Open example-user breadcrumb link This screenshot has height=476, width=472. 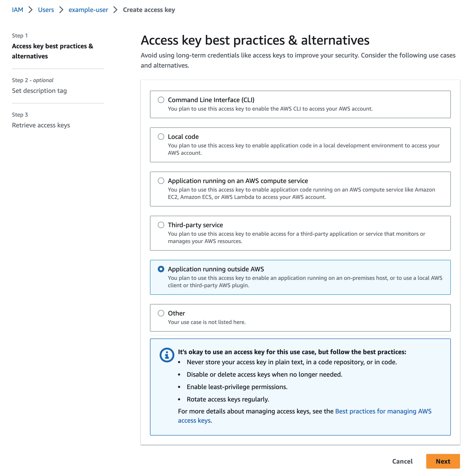coord(88,10)
